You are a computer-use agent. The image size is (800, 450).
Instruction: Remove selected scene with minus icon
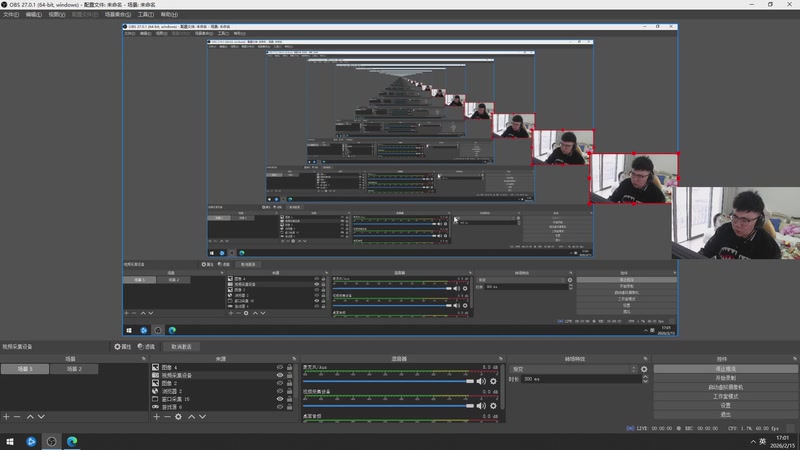click(x=17, y=417)
